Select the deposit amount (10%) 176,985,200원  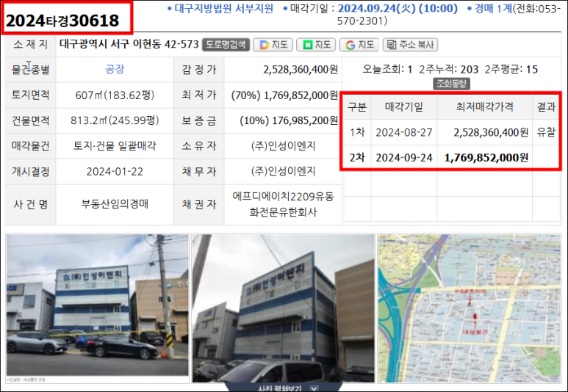point(289,120)
